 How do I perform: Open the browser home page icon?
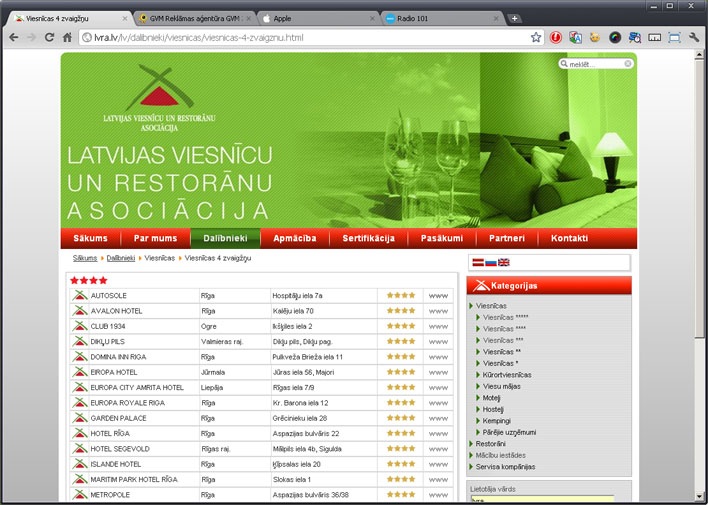(x=67, y=37)
